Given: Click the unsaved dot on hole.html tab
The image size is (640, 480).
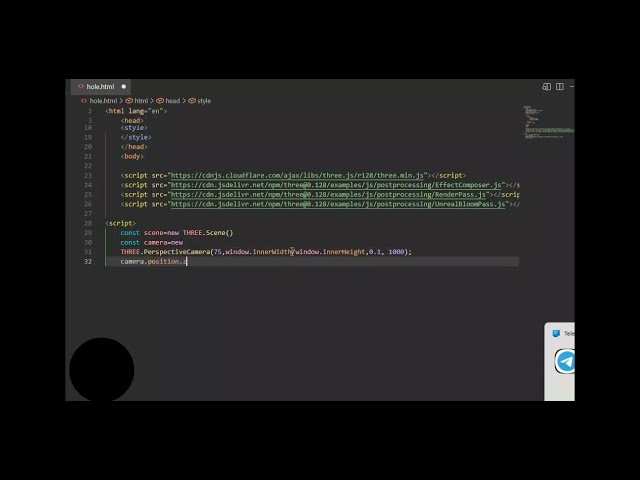Looking at the screenshot, I should coord(124,87).
